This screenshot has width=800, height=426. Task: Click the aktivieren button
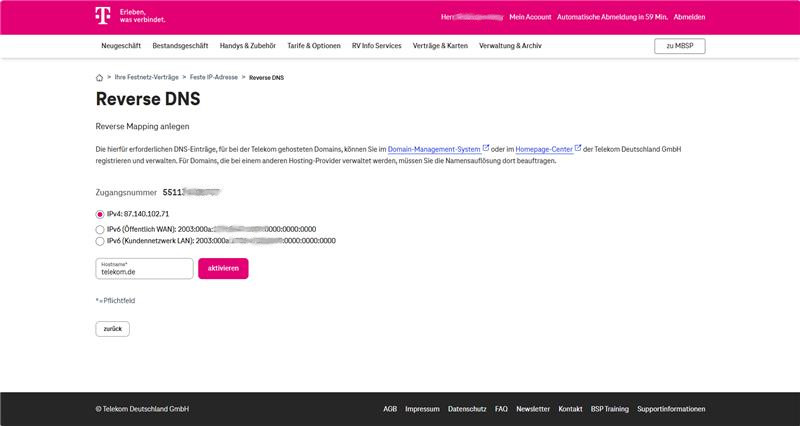pyautogui.click(x=223, y=268)
